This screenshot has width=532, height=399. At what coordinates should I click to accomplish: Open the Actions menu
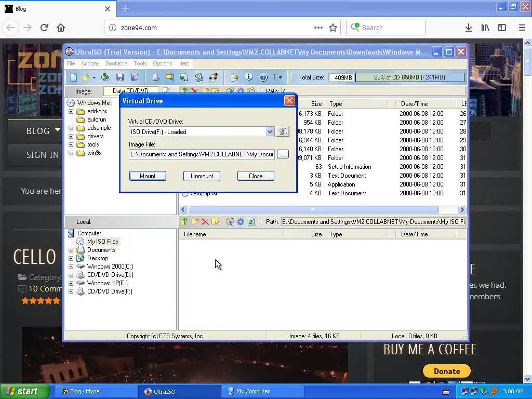(x=90, y=63)
